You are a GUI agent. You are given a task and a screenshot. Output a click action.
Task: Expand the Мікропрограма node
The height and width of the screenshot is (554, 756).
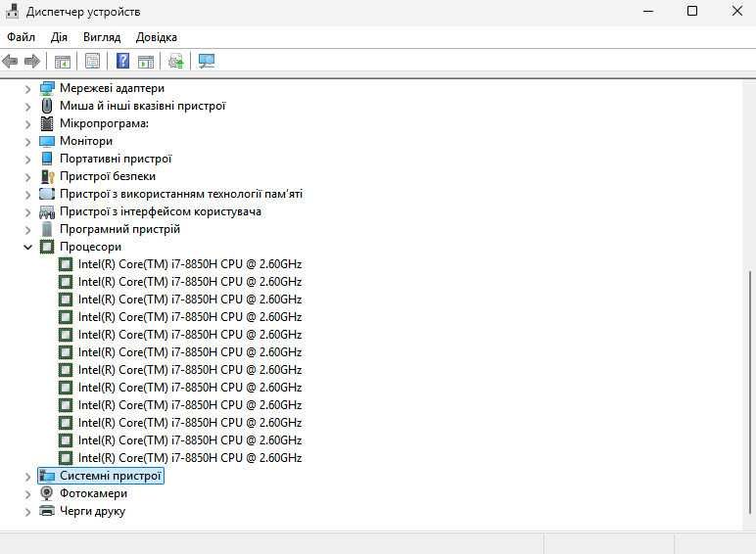(x=27, y=124)
